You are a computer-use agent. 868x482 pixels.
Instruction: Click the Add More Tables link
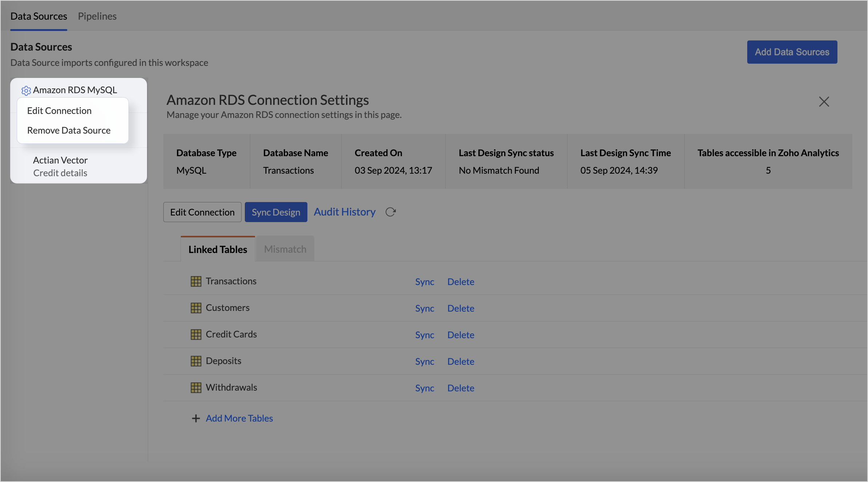(239, 418)
